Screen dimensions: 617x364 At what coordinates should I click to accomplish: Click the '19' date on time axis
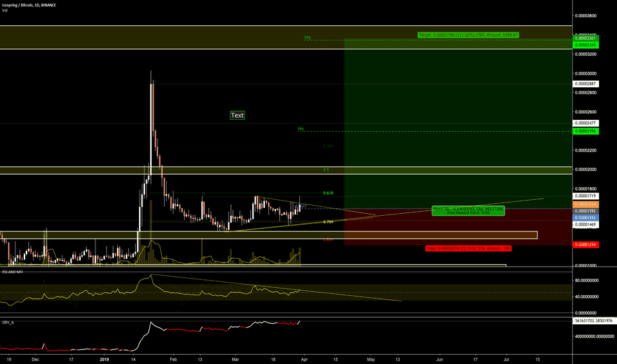tap(9, 359)
